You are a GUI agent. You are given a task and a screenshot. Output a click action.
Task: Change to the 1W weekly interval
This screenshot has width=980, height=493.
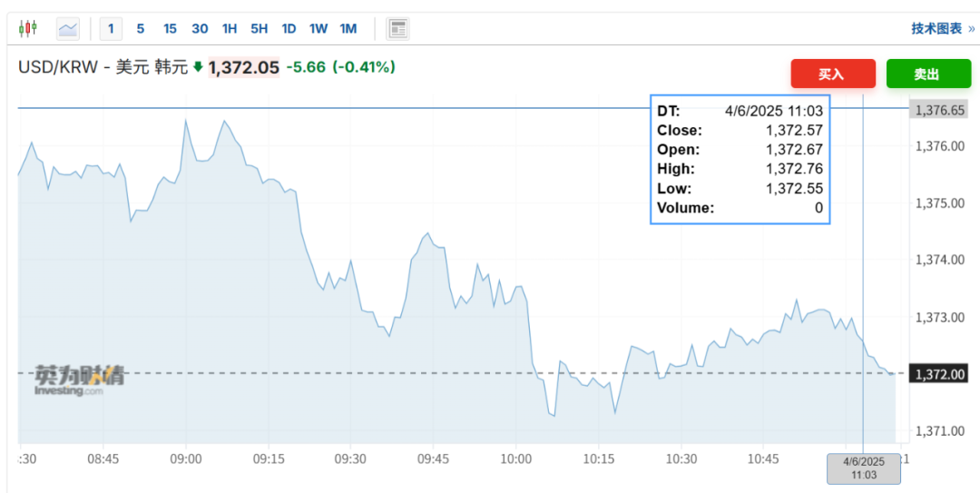pos(318,28)
